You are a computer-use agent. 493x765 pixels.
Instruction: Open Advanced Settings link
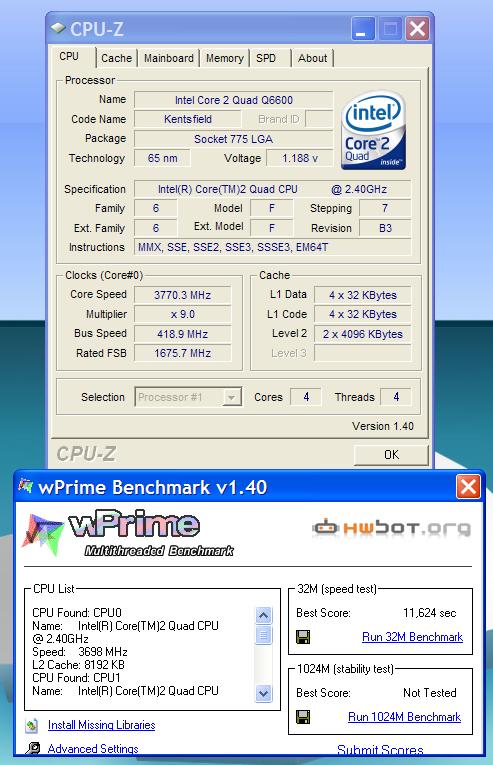pyautogui.click(x=93, y=748)
